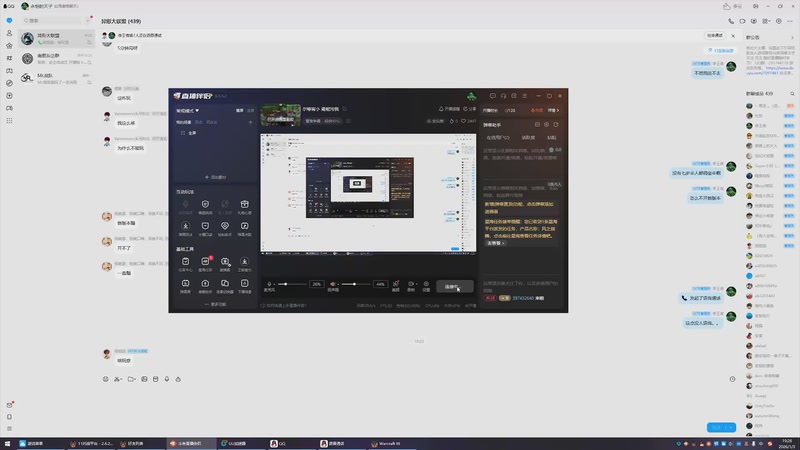Switch to the contribution tab in the danmaku assistant
This screenshot has width=800, height=450.
(x=528, y=138)
